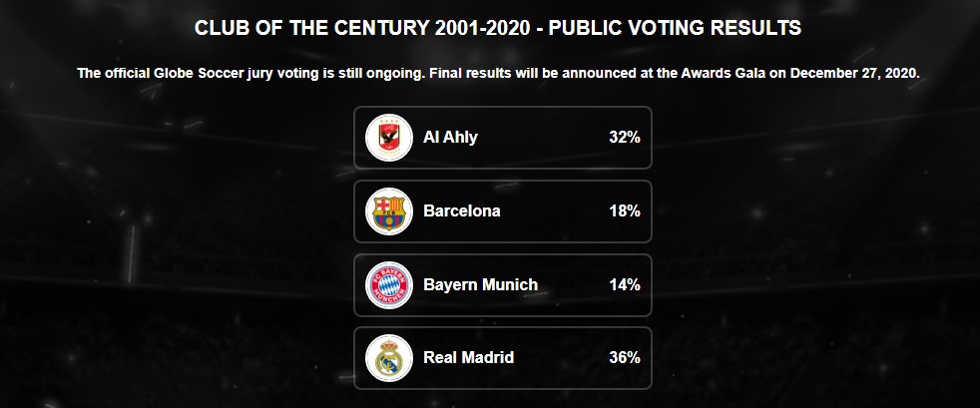Click the Globe Soccer jury voting notice
Viewport: 980px width, 408px height.
(x=498, y=73)
